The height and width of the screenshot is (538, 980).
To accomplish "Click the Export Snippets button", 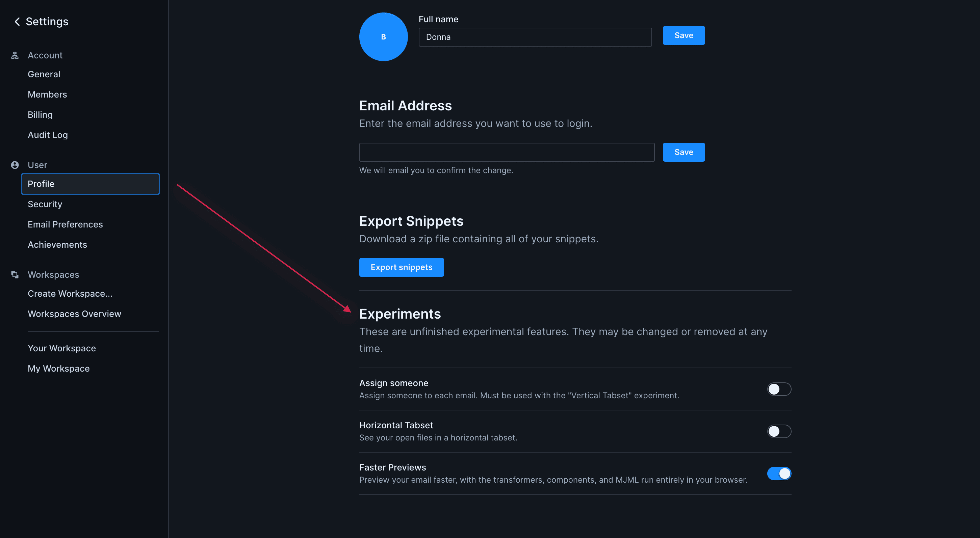I will [x=401, y=267].
